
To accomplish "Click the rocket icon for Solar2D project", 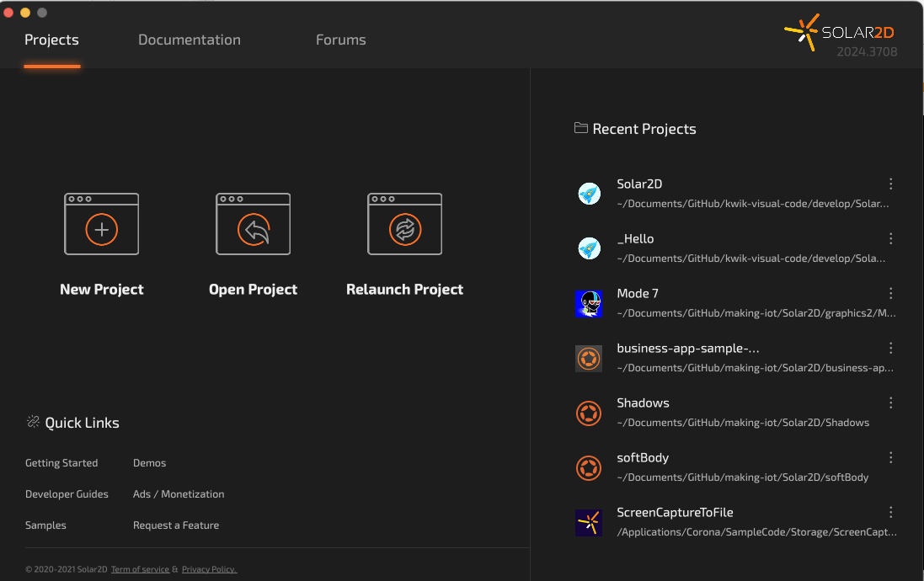I will click(x=589, y=194).
